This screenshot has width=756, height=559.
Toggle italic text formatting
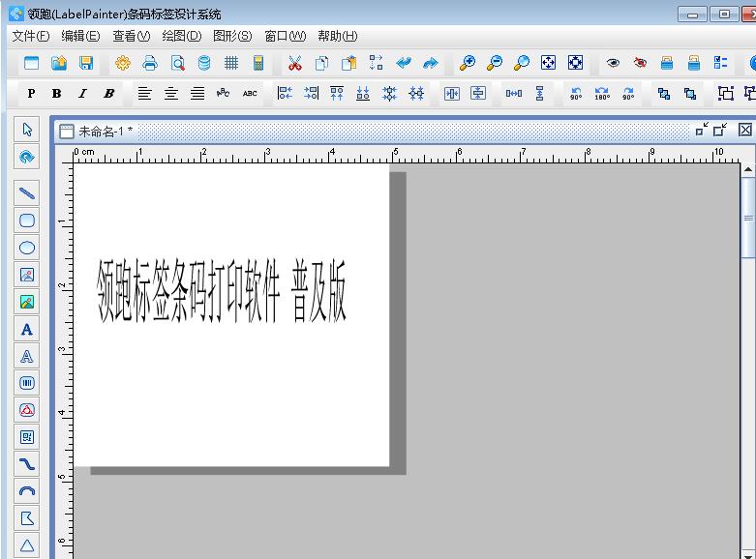coord(83,94)
